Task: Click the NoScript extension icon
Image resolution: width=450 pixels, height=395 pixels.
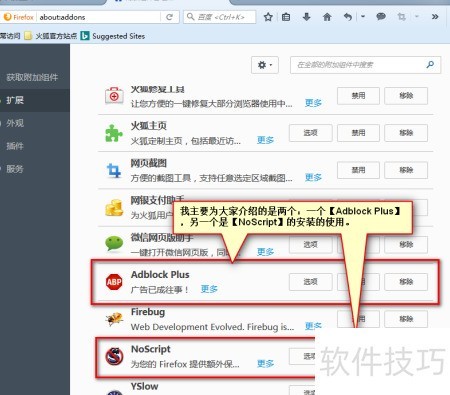Action: (x=114, y=356)
